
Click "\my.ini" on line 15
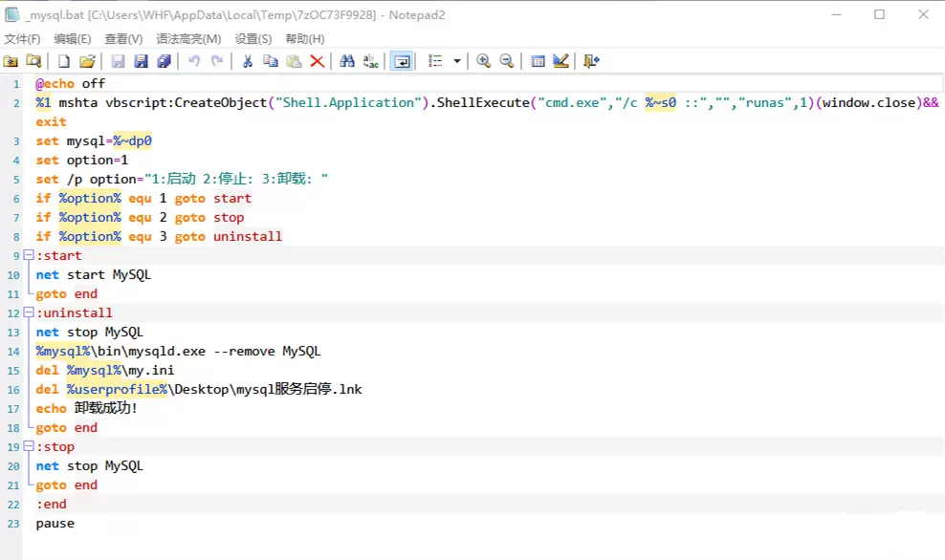point(147,371)
